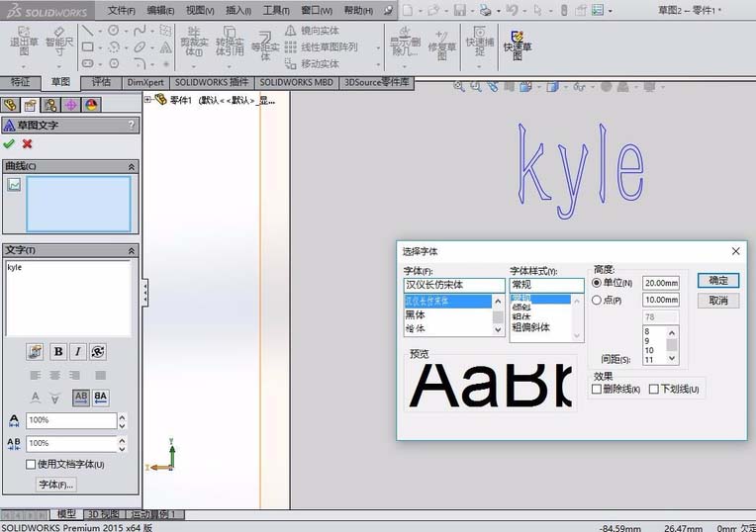The height and width of the screenshot is (532, 756).
Task: Click Move Entities (移动实体)
Action: pyautogui.click(x=312, y=63)
